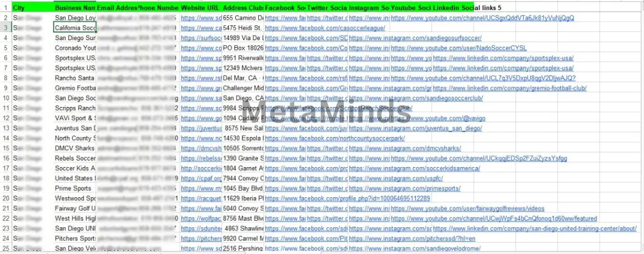The height and width of the screenshot is (254, 644).
Task: Open the https://cpaf.org website cell link
Action: point(202,179)
